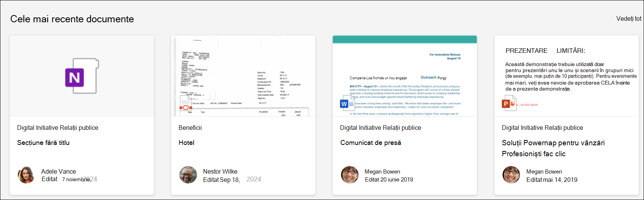Open 'Soluții Powernap pentru vânzări' title
The width and height of the screenshot is (644, 200).
coord(553,143)
